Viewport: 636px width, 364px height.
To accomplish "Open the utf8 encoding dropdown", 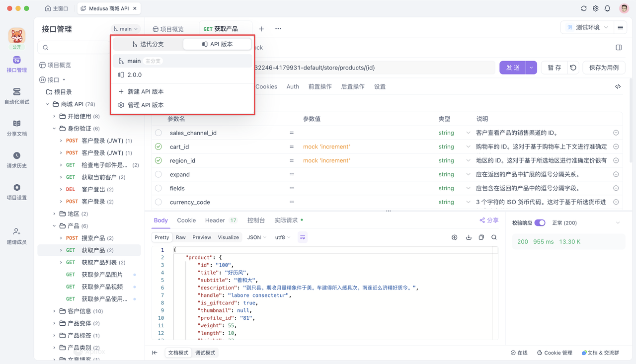I will (283, 237).
